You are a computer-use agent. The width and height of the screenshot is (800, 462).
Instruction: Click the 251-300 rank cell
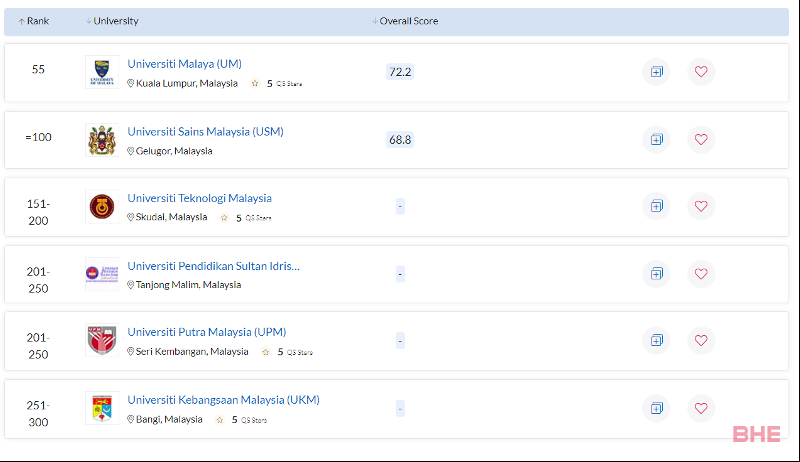pos(38,414)
